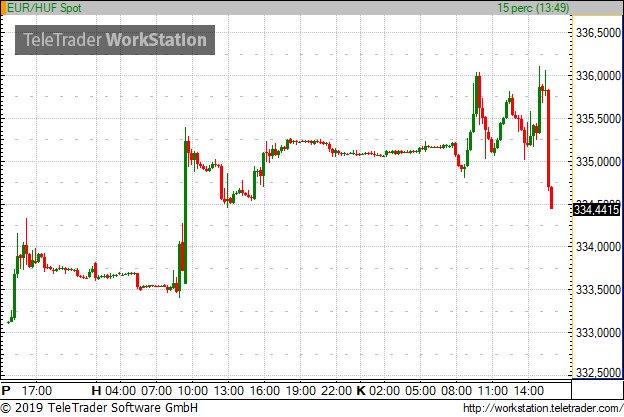Viewport: 624px width, 417px height.
Task: Click the 19:00 time axis label
Action: click(301, 391)
